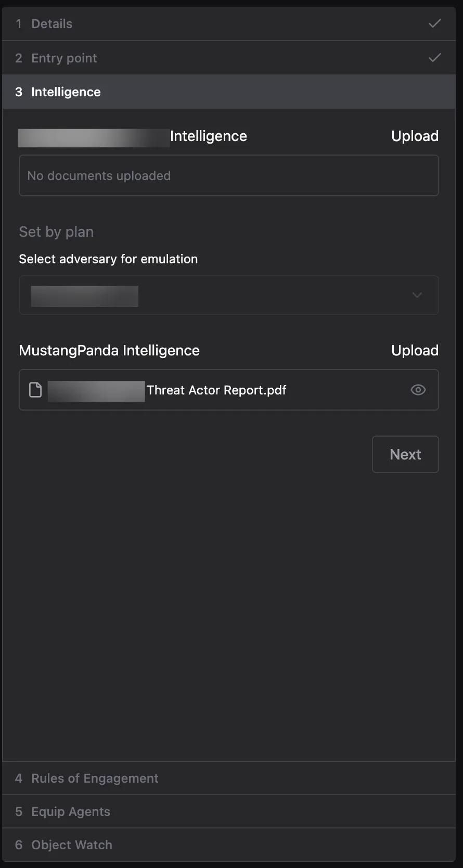Expand step 6 Object Watch
This screenshot has height=868, width=463.
coord(229,845)
